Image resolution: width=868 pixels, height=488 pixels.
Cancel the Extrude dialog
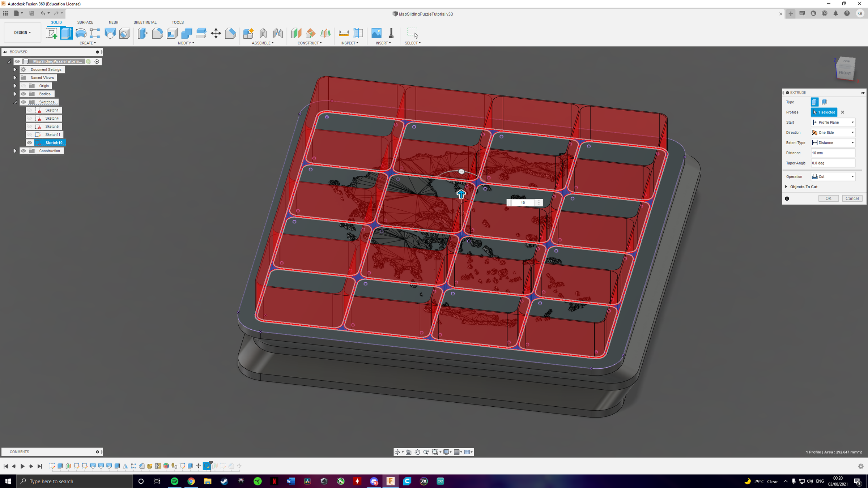click(852, 198)
